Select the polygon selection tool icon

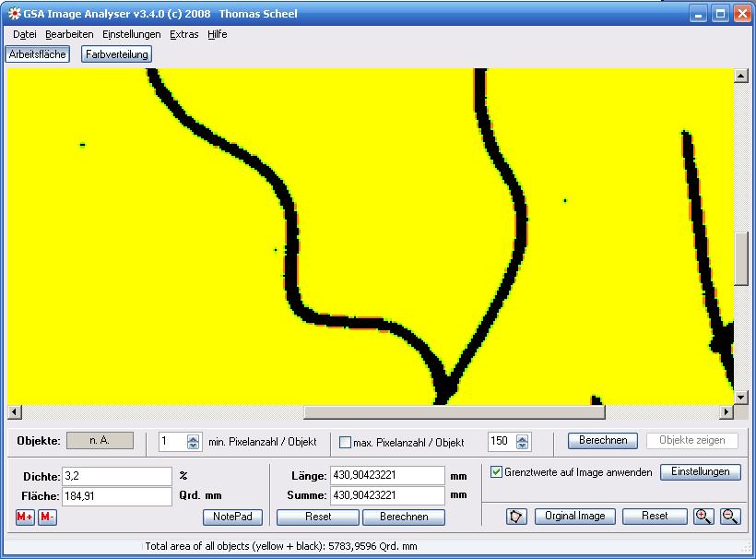click(516, 517)
